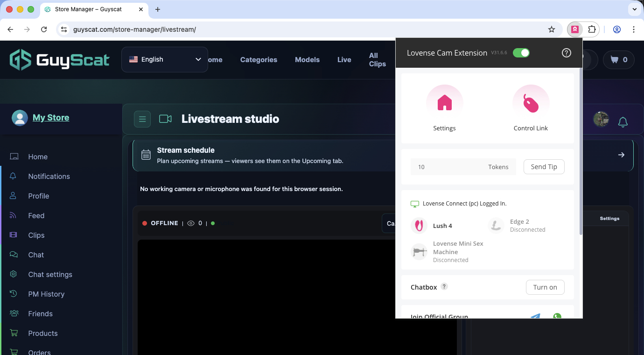Open Lovense extension help question mark
The width and height of the screenshot is (644, 355).
point(566,53)
